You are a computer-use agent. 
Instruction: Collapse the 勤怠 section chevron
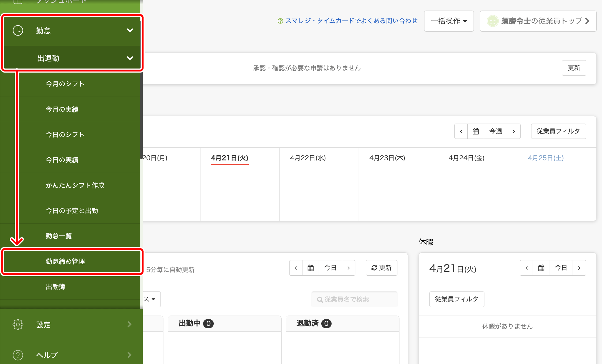point(130,30)
